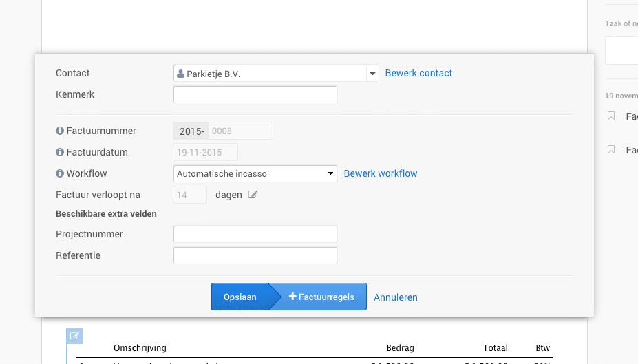Click the Projectnummer input field
Viewport: 638px width, 364px height.
coord(255,234)
